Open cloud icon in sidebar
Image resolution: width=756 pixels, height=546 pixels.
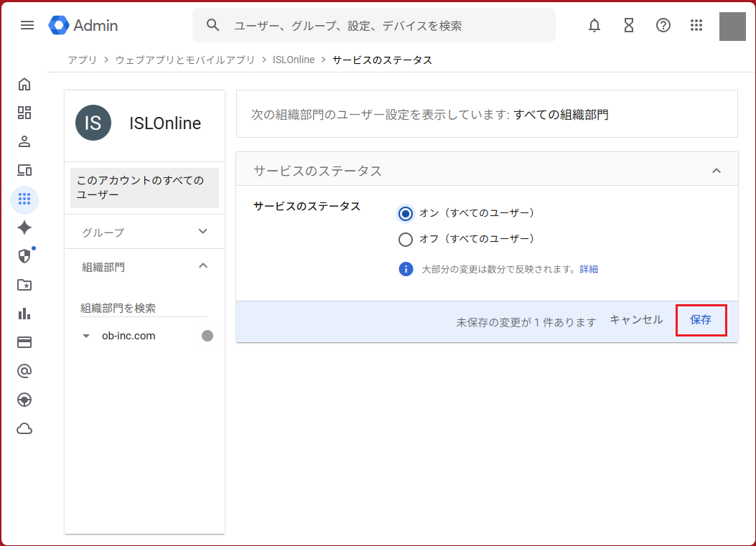pos(24,428)
